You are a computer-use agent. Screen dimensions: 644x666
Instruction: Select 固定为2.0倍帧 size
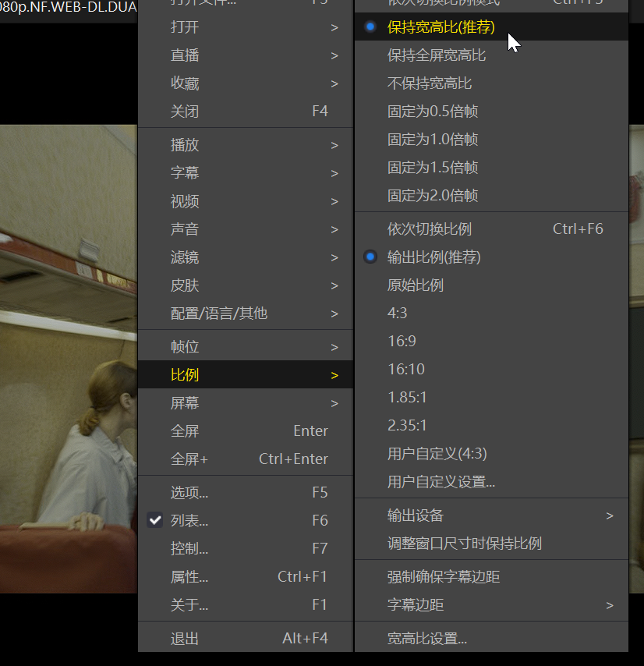point(491,196)
